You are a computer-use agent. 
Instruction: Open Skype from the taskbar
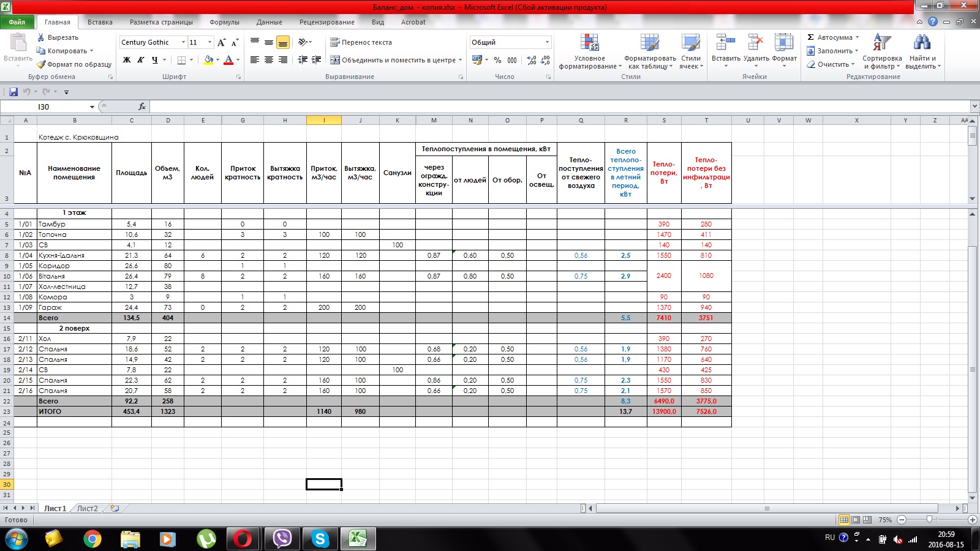[x=320, y=539]
